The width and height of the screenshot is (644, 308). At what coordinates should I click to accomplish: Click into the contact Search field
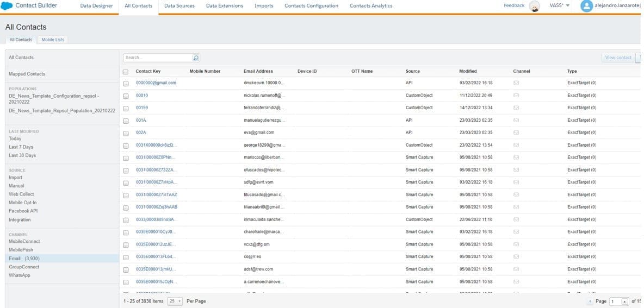[158, 58]
